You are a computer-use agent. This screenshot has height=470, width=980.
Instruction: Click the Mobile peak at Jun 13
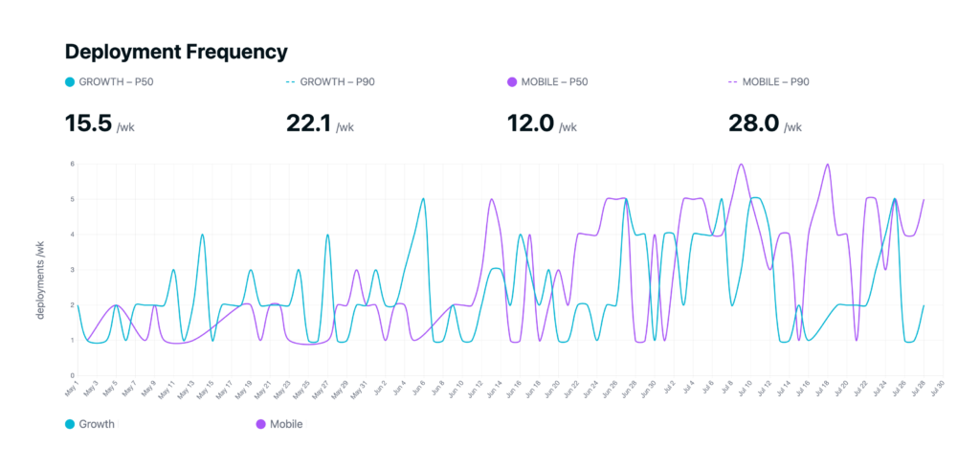(491, 199)
